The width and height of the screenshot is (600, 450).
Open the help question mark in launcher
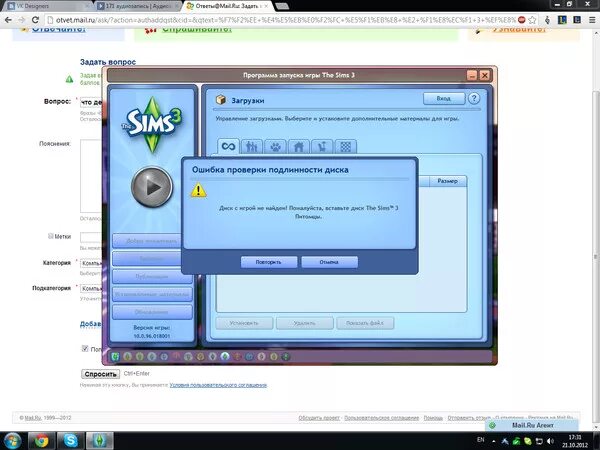[x=474, y=98]
